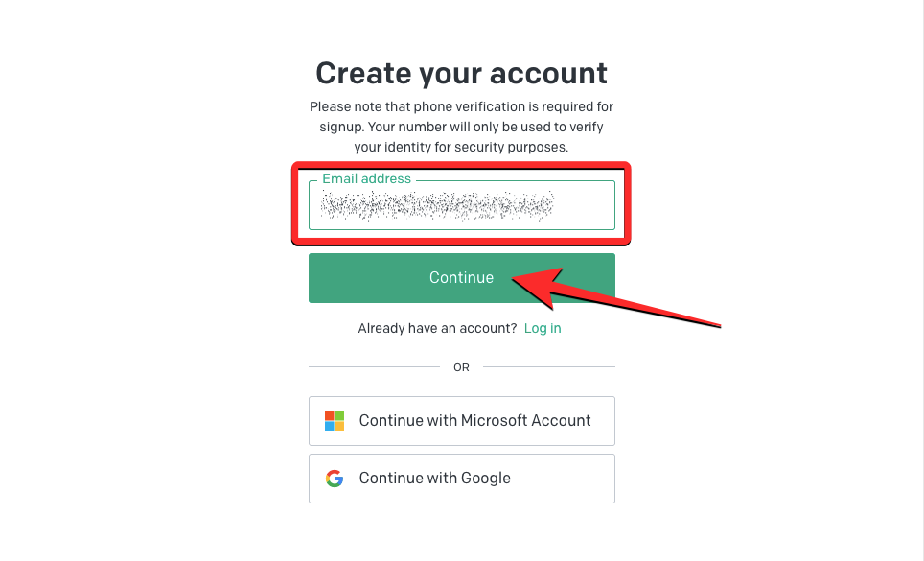Click the Microsoft logo icon
This screenshot has width=924, height=561.
pyautogui.click(x=335, y=421)
